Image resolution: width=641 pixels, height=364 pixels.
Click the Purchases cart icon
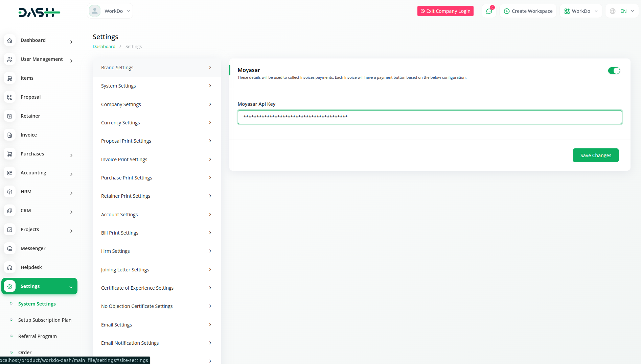point(10,154)
